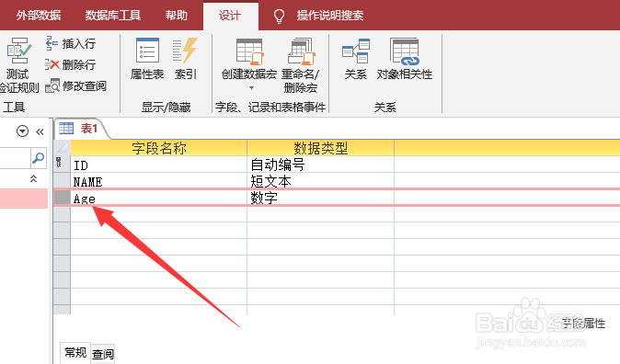Open 对象相关性 object dependencies
This screenshot has height=364, width=620.
pyautogui.click(x=404, y=59)
